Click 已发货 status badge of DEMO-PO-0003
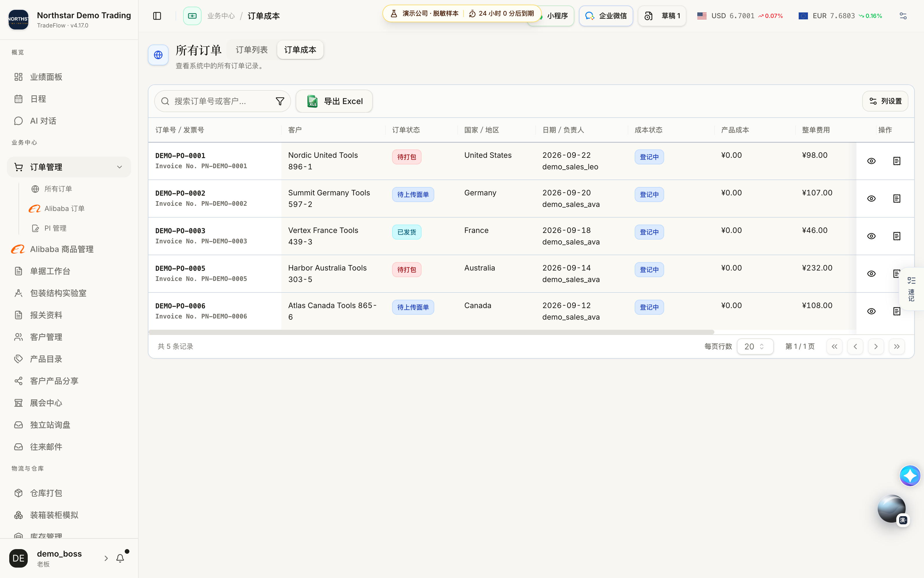This screenshot has height=578, width=924. 407,232
